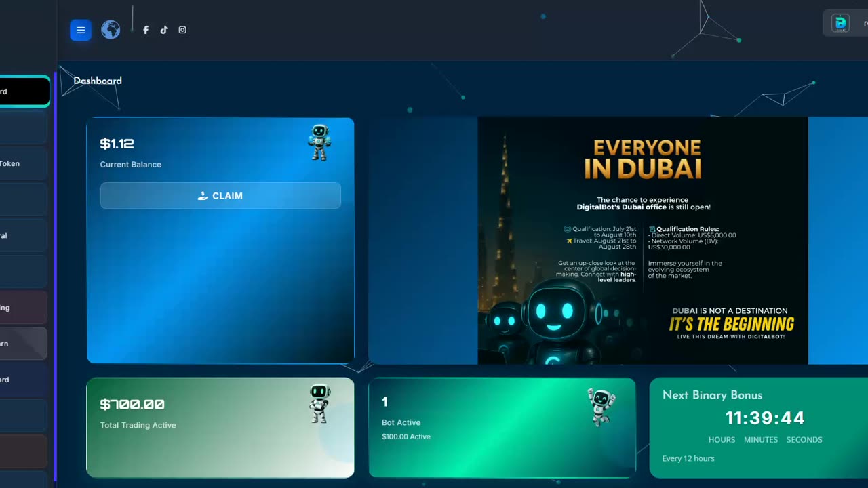
Task: Click the $700.00 trading amount
Action: pyautogui.click(x=132, y=405)
